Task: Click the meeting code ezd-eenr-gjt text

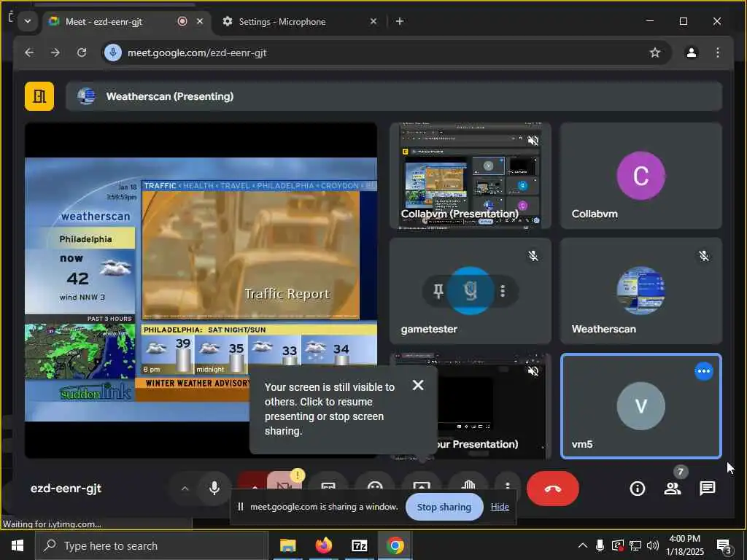Action: (66, 489)
